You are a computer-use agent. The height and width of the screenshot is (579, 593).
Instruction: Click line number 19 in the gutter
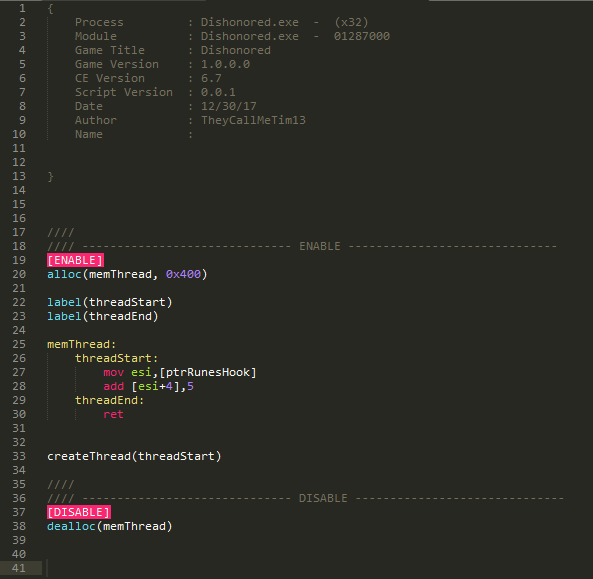19,260
